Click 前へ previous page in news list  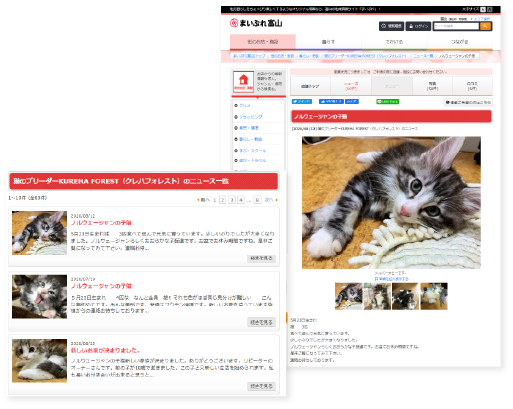pyautogui.click(x=204, y=200)
